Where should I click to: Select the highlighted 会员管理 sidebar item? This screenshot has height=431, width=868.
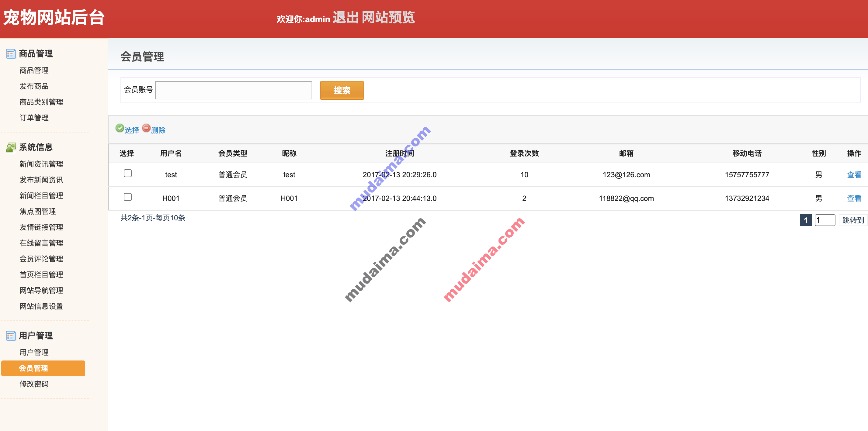coord(43,368)
